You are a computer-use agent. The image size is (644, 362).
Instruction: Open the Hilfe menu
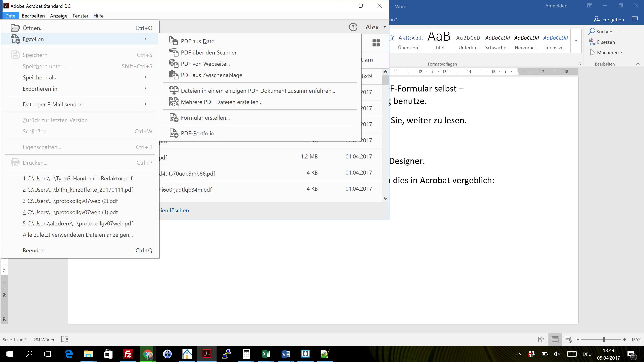pyautogui.click(x=98, y=15)
